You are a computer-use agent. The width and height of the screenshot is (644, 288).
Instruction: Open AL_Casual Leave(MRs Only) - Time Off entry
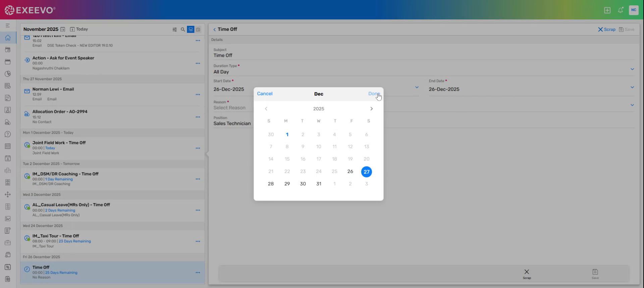pos(112,210)
